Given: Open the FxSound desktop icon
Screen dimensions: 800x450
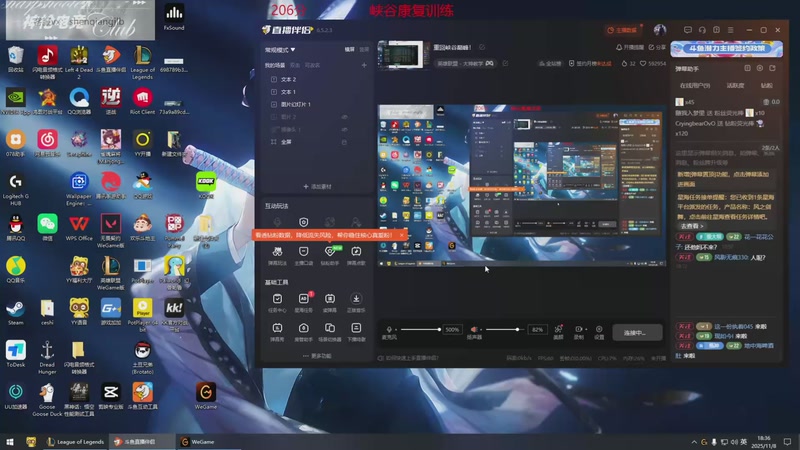Looking at the screenshot, I should pos(174,17).
